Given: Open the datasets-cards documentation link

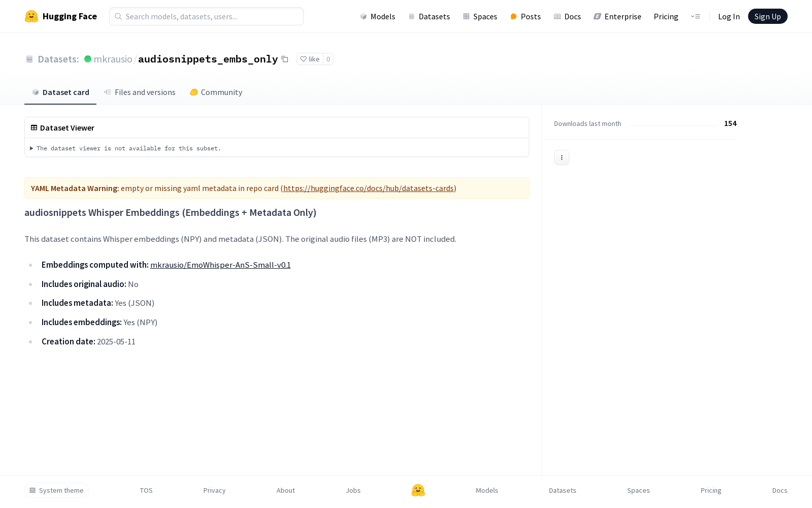Looking at the screenshot, I should pyautogui.click(x=368, y=188).
